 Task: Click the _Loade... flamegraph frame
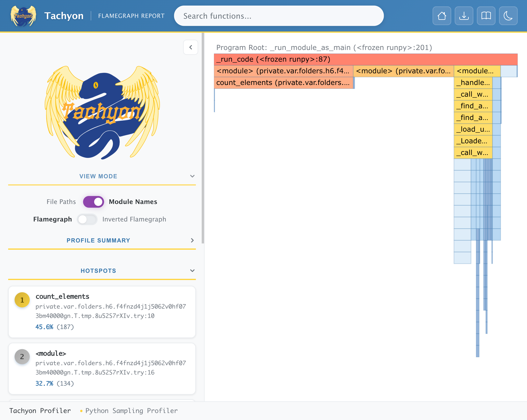pos(473,141)
